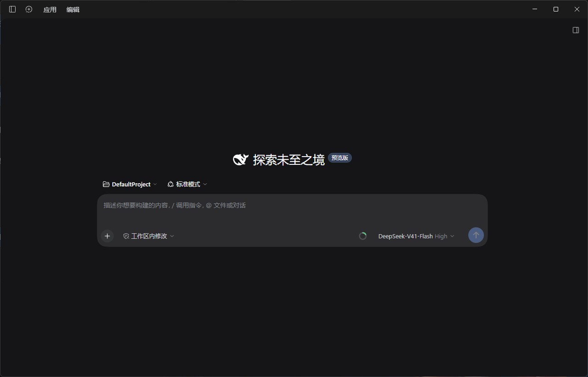
Task: Close the application window
Action: (577, 9)
